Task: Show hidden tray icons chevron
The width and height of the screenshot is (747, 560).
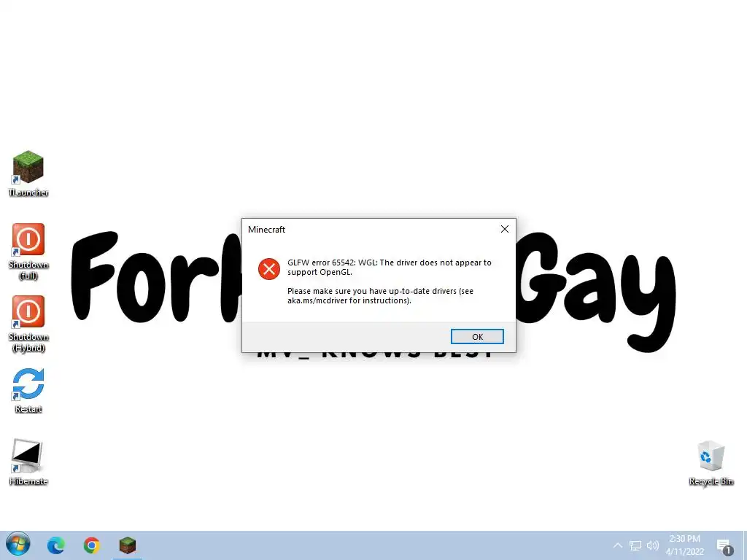Action: [x=617, y=545]
